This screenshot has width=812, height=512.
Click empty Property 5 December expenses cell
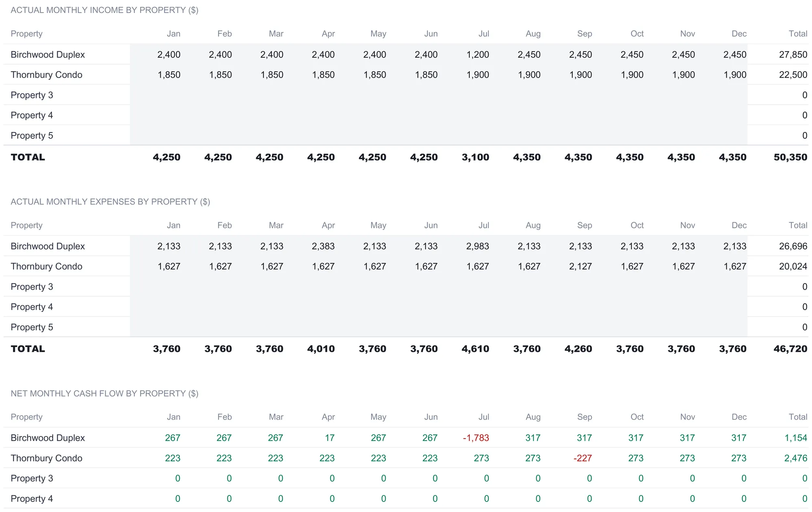coord(722,328)
